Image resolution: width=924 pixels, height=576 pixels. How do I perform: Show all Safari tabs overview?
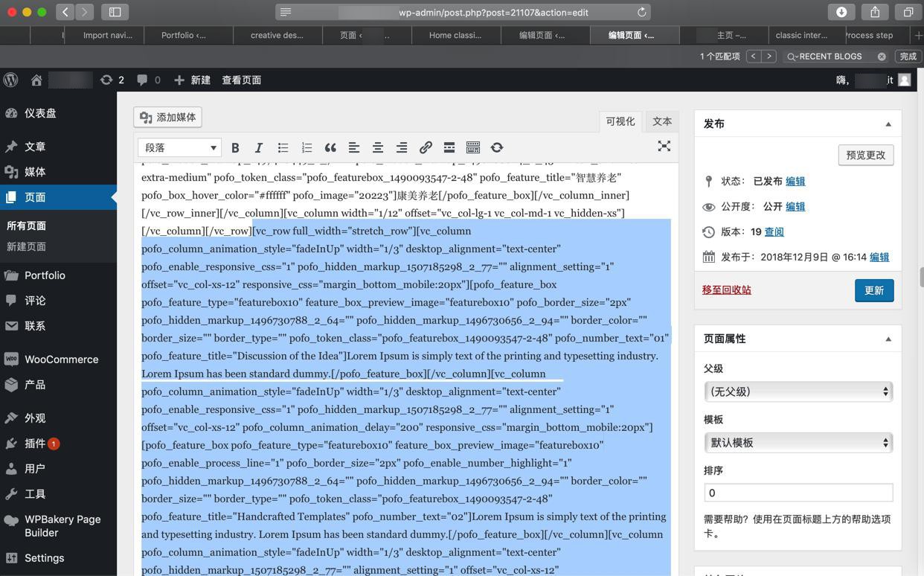coord(908,12)
